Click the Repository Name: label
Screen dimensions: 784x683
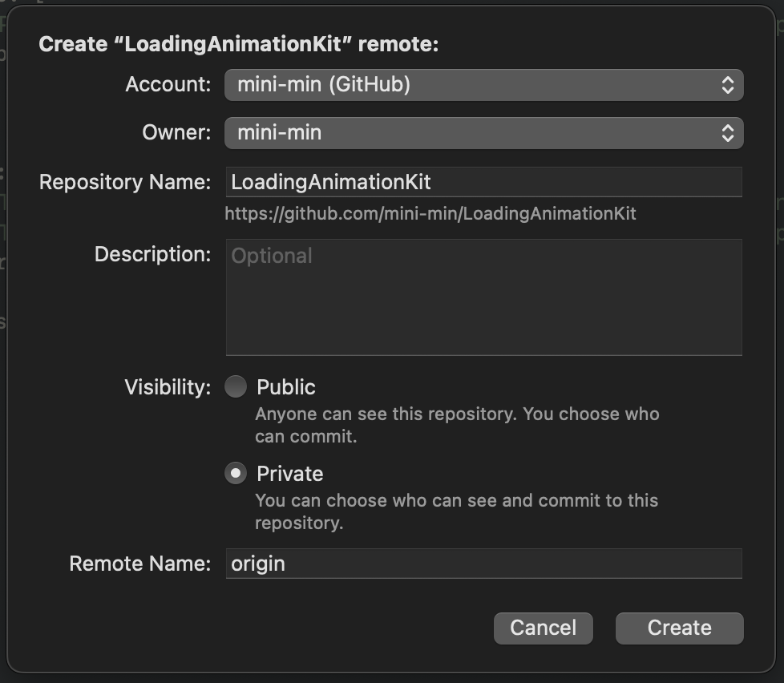pyautogui.click(x=125, y=182)
